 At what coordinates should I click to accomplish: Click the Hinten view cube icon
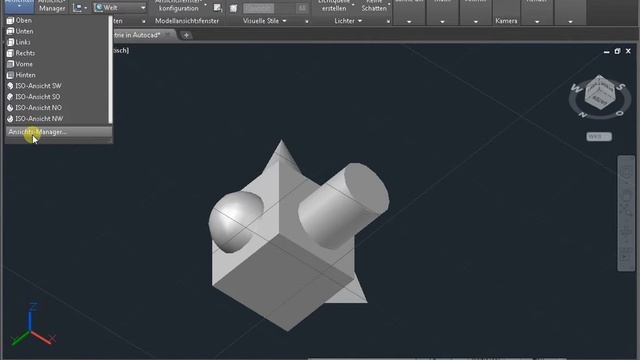click(x=10, y=75)
